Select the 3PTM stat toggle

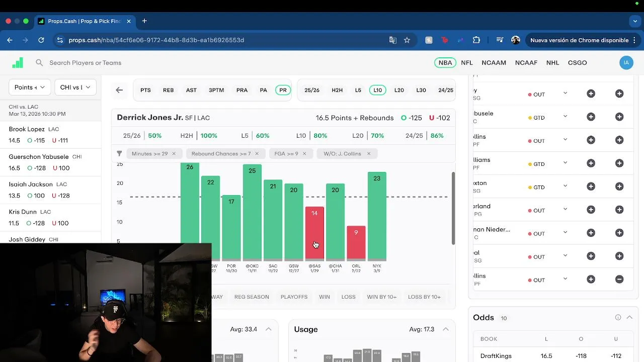[x=216, y=90]
